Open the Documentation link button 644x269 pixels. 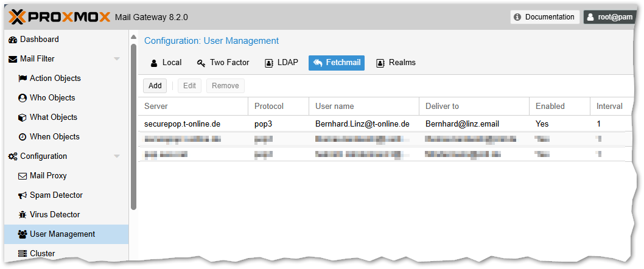click(x=544, y=17)
